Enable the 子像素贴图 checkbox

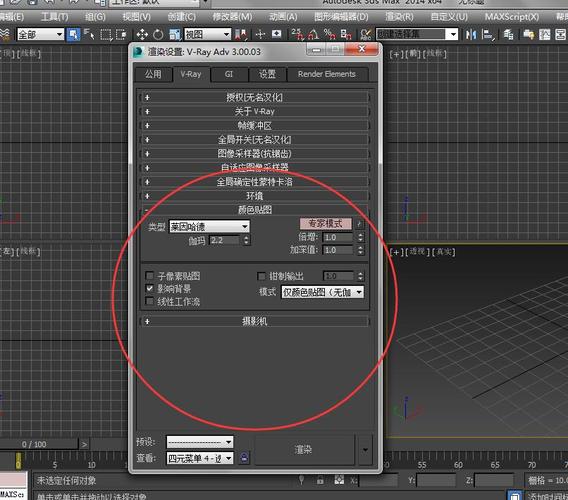pos(149,275)
